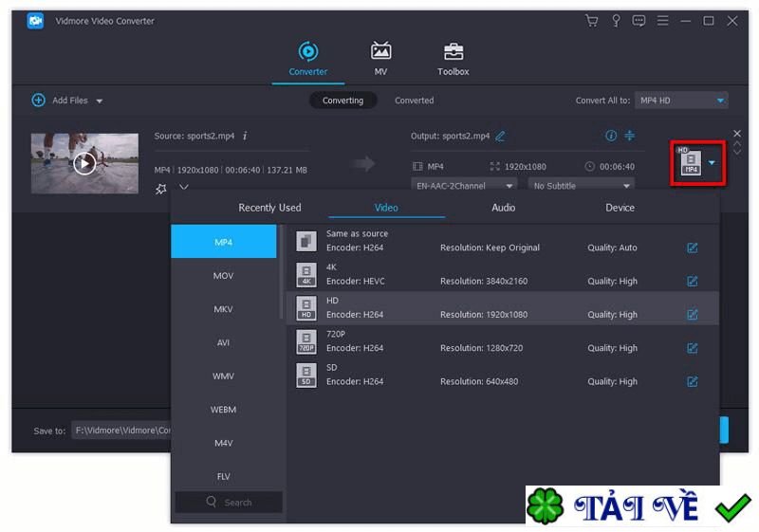The height and width of the screenshot is (532, 759).
Task: Select the Video format tab
Action: tap(386, 208)
